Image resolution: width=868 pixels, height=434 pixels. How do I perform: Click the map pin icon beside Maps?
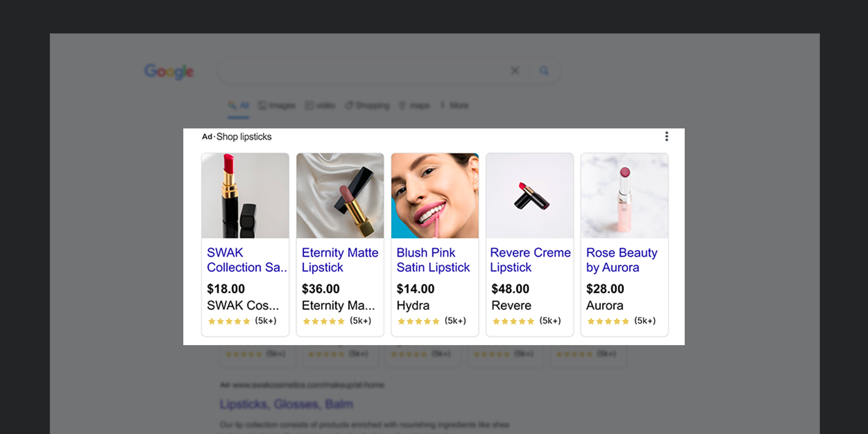(402, 105)
